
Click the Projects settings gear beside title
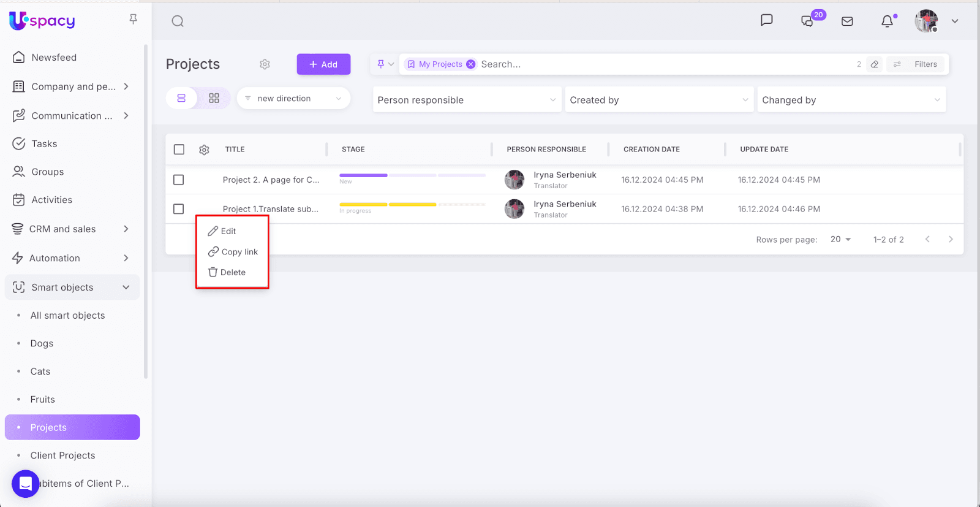click(x=265, y=64)
